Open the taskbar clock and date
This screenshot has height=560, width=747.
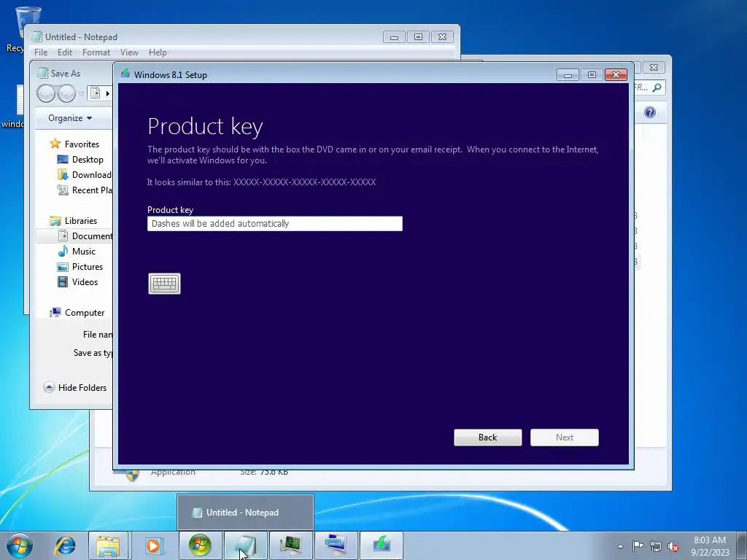[x=710, y=546]
